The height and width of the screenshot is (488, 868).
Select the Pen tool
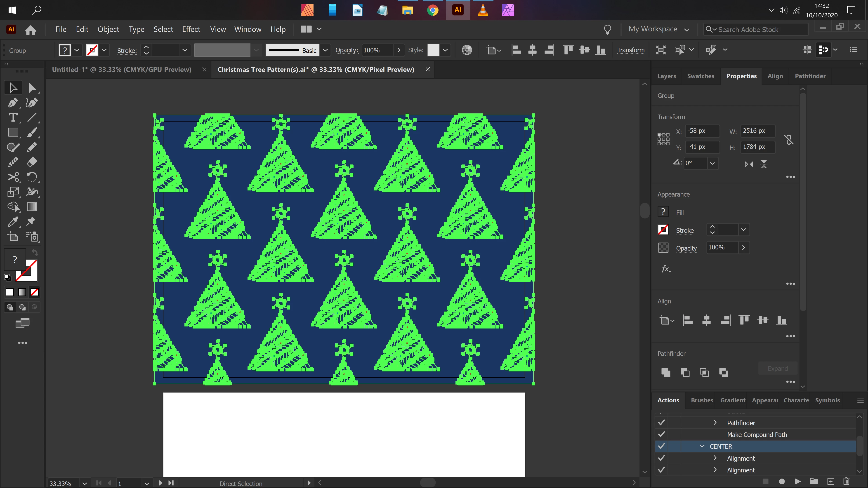click(x=13, y=102)
